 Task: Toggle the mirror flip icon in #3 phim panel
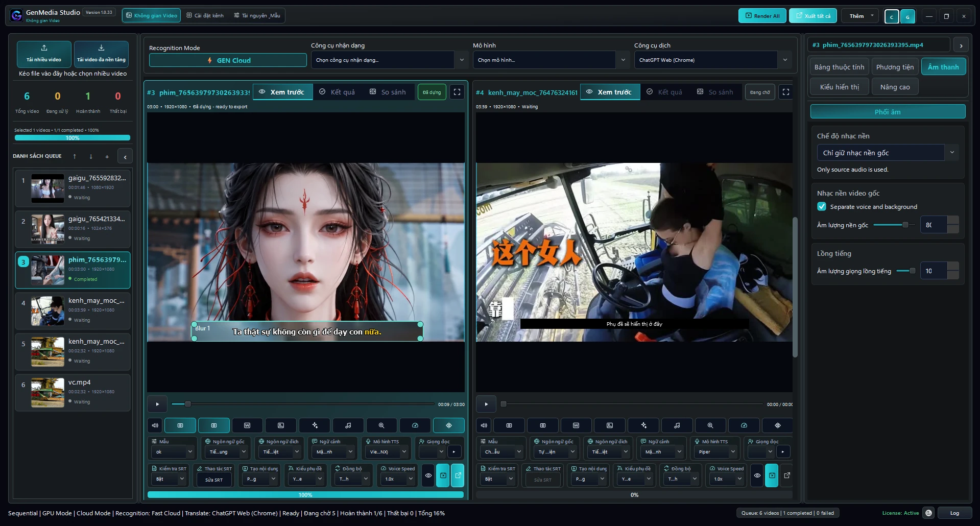coord(449,425)
